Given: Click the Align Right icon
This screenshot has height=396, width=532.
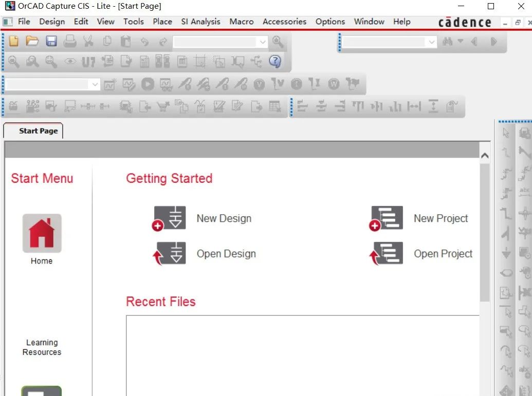Looking at the screenshot, I should pyautogui.click(x=340, y=106).
